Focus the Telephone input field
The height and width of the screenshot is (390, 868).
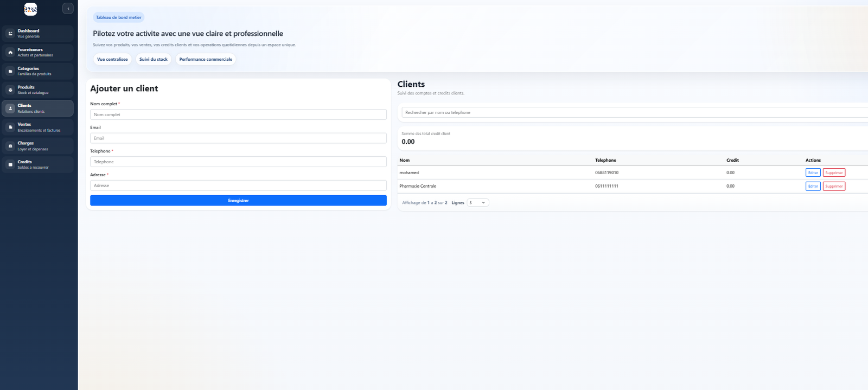[x=238, y=162]
